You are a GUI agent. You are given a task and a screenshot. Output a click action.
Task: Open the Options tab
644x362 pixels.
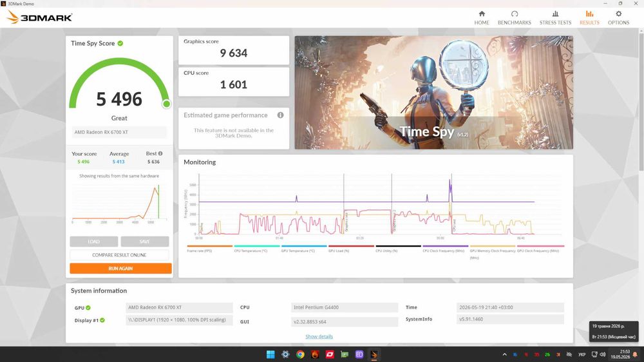(x=618, y=17)
